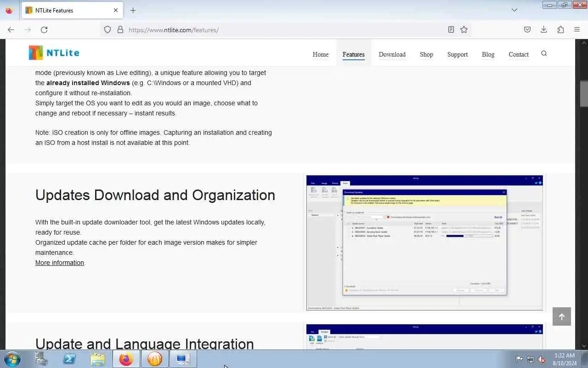Open Firefox View pinned icon
The height and width of the screenshot is (368, 588).
pos(9,10)
